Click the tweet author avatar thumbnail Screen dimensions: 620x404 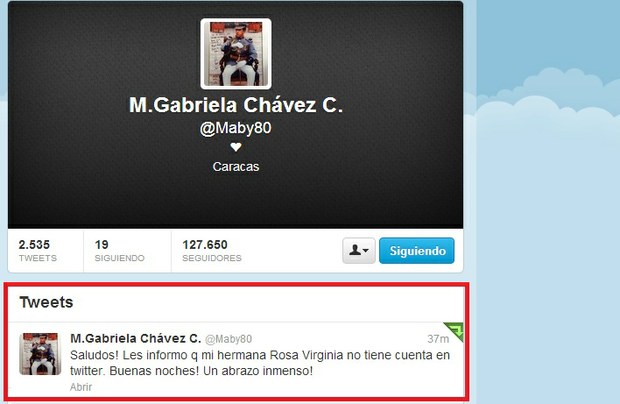[40, 354]
